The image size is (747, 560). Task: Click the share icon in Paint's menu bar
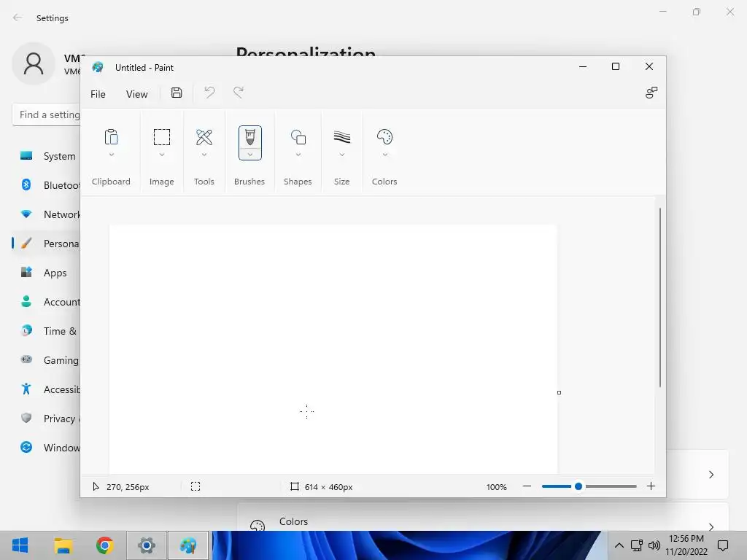(651, 93)
